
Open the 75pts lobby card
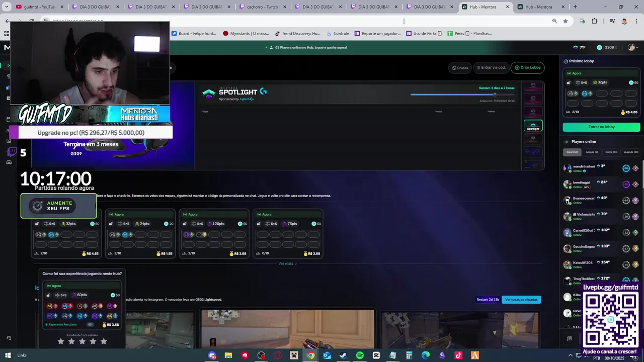pyautogui.click(x=288, y=234)
